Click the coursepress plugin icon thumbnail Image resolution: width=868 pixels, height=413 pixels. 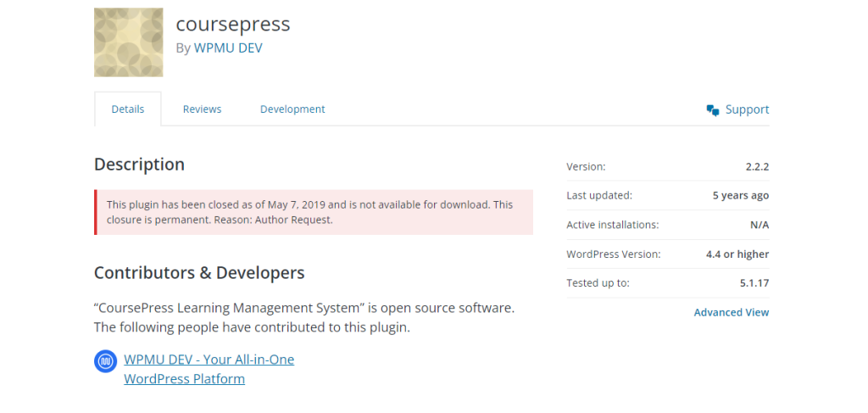pos(129,42)
